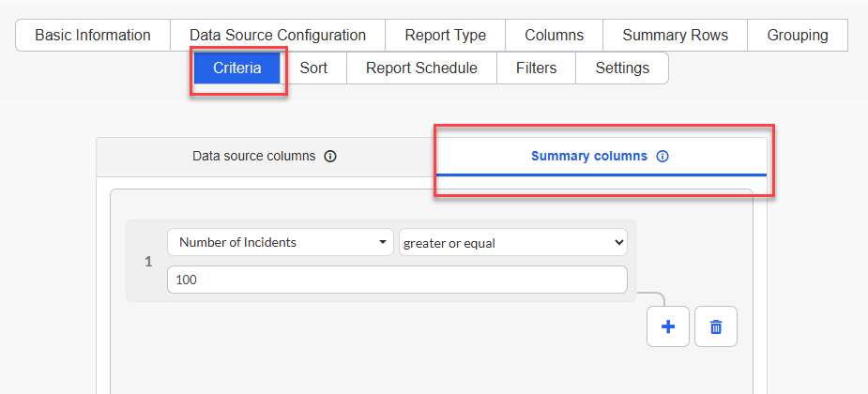Switch to the Columns tab

[555, 36]
